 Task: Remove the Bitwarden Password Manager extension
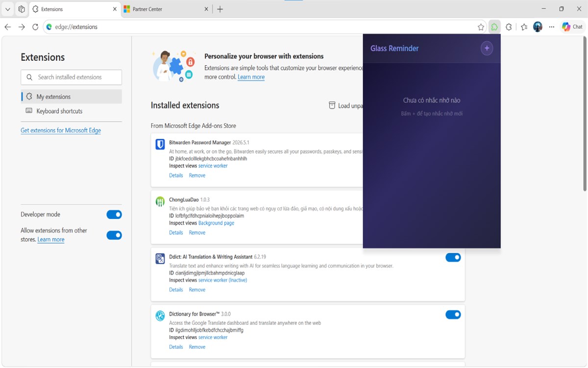click(x=197, y=175)
